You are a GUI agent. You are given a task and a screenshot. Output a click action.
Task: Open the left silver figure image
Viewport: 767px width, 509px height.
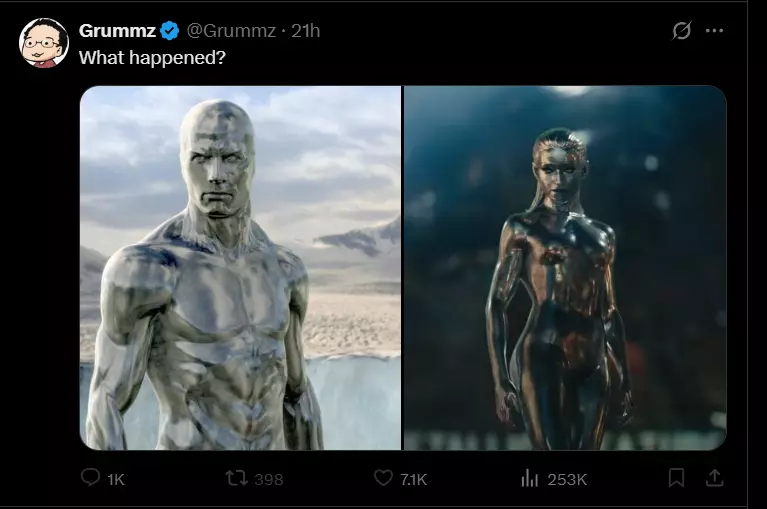point(240,267)
